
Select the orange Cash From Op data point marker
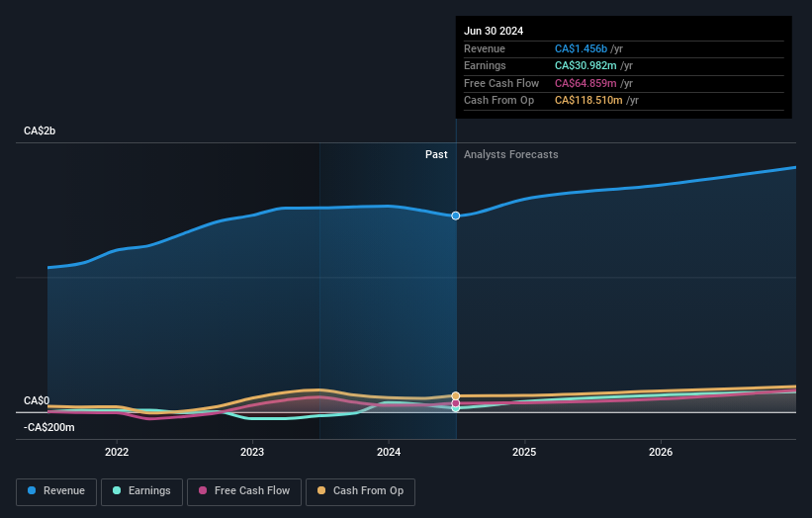tap(456, 395)
